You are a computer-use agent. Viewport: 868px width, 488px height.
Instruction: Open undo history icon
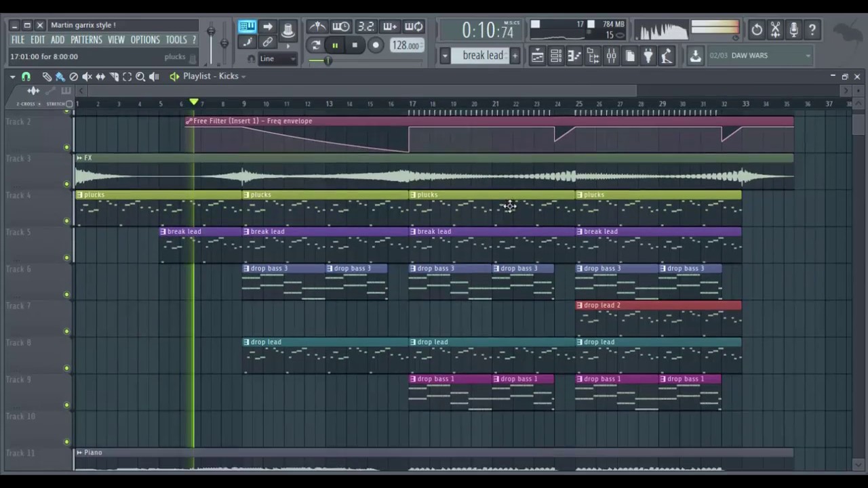pyautogui.click(x=757, y=29)
